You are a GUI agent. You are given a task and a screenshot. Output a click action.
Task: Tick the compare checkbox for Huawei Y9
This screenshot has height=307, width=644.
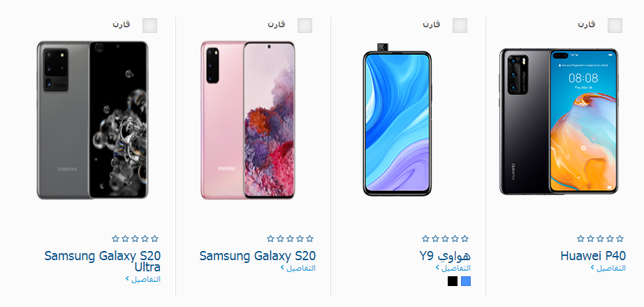[460, 25]
